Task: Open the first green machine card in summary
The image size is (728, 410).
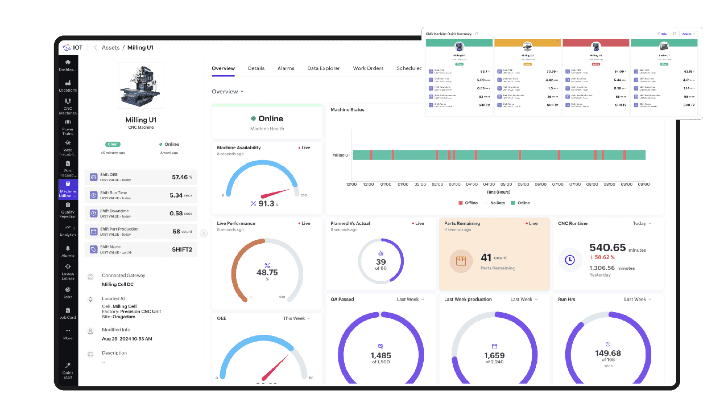Action: [459, 77]
